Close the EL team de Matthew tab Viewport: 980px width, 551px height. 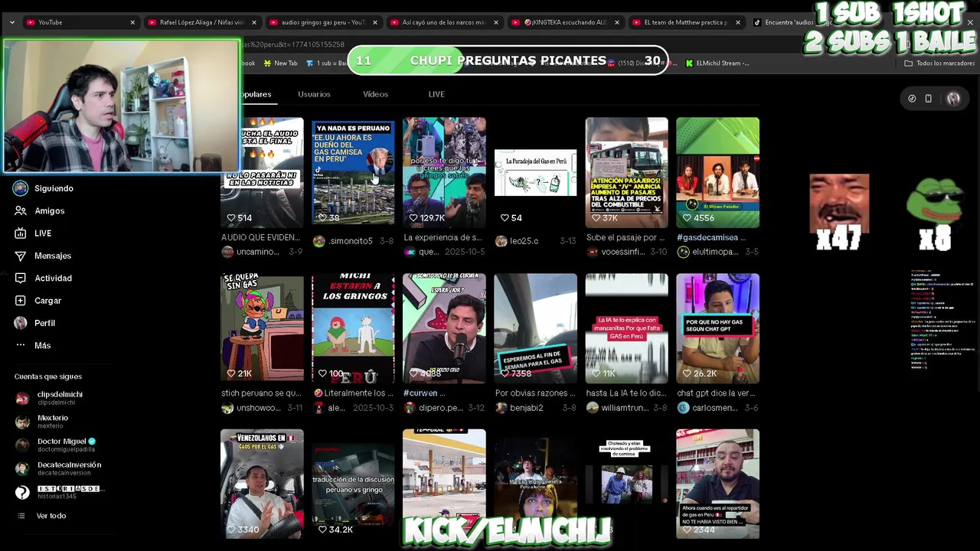(738, 22)
